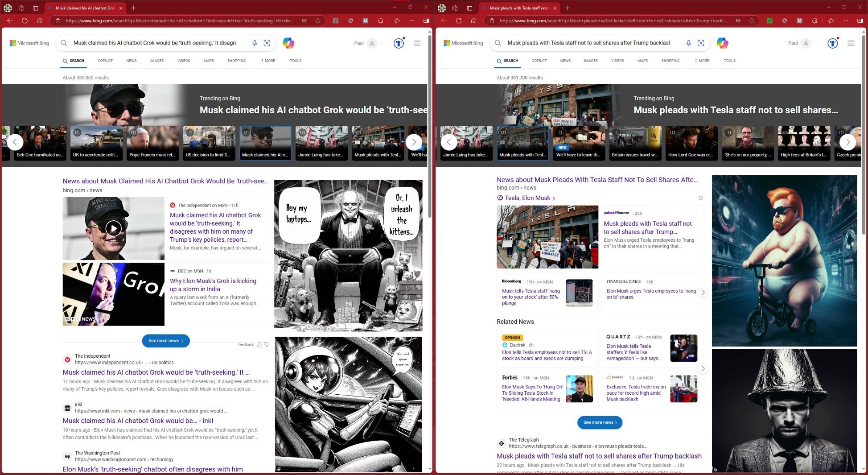
Task: Open MAPS tab in right Bing window
Action: pyautogui.click(x=642, y=61)
